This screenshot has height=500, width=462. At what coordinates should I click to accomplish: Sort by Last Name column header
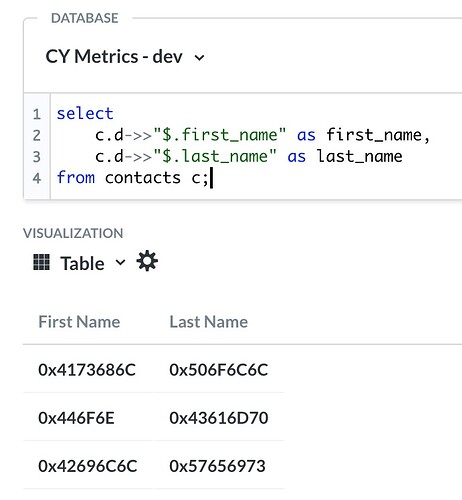click(x=209, y=322)
